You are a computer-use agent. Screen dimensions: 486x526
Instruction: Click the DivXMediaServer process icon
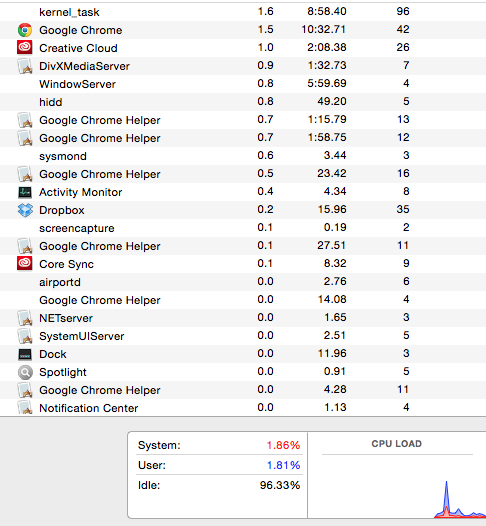tap(25, 66)
